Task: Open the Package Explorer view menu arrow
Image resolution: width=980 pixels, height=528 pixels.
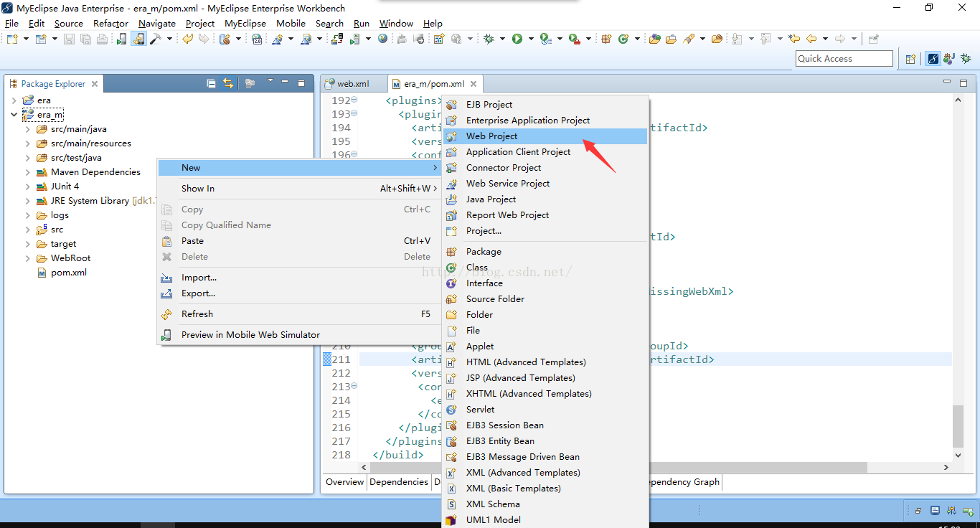Action: (270, 81)
